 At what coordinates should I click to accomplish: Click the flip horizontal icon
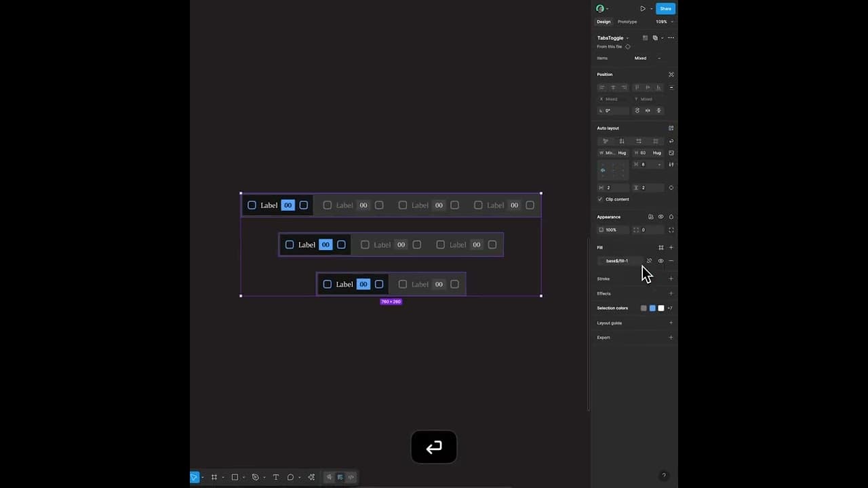648,110
